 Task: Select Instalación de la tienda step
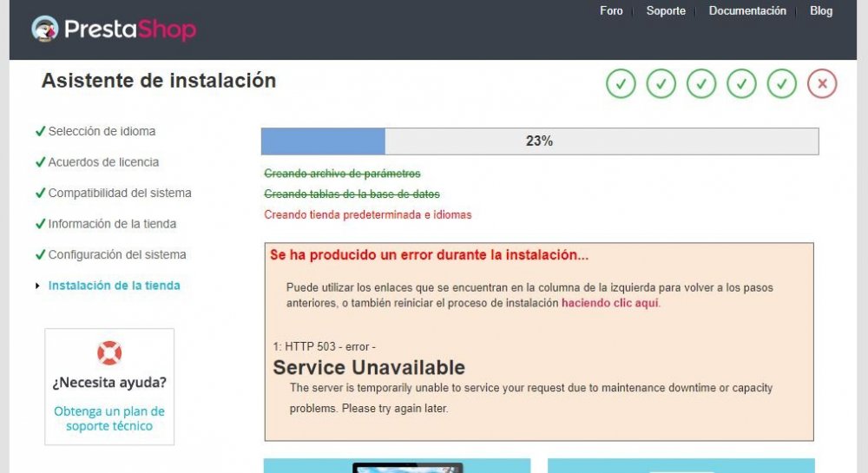pyautogui.click(x=114, y=286)
